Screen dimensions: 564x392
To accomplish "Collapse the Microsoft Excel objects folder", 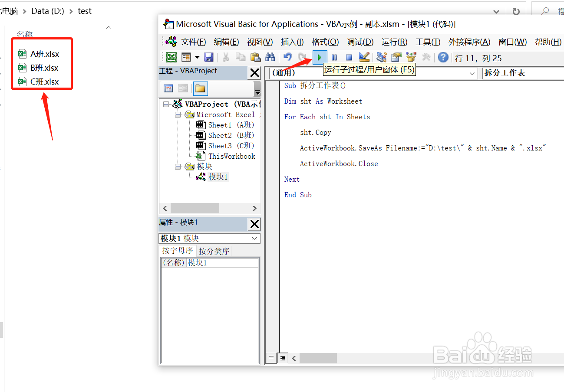I will click(x=178, y=115).
